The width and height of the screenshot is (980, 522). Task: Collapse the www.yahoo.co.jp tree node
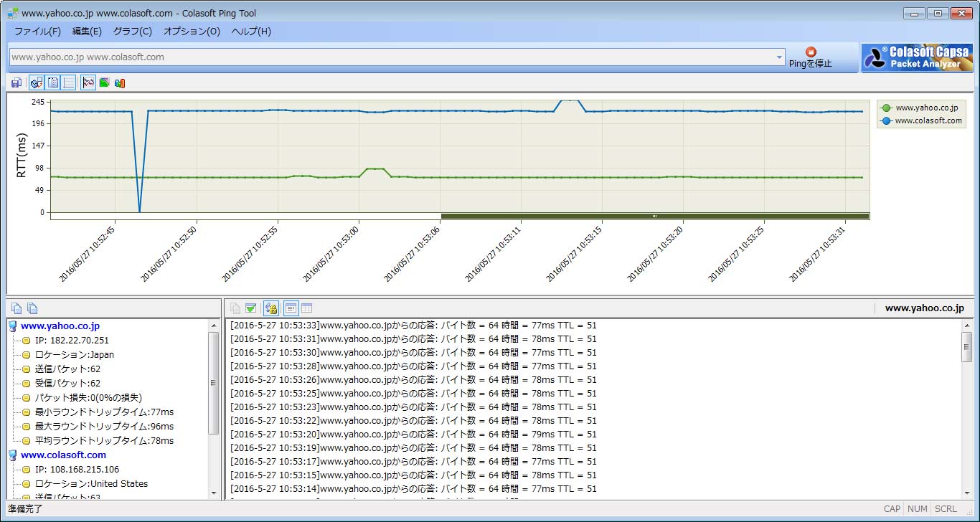tap(12, 326)
